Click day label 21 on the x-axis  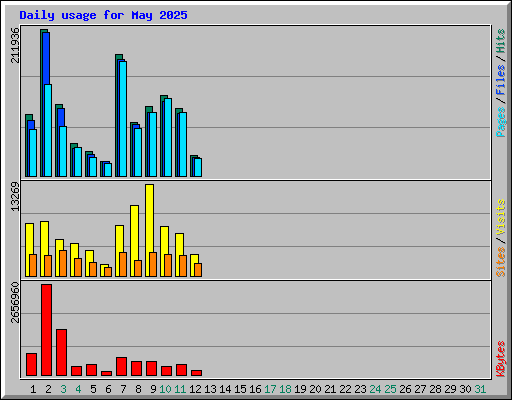click(x=330, y=389)
